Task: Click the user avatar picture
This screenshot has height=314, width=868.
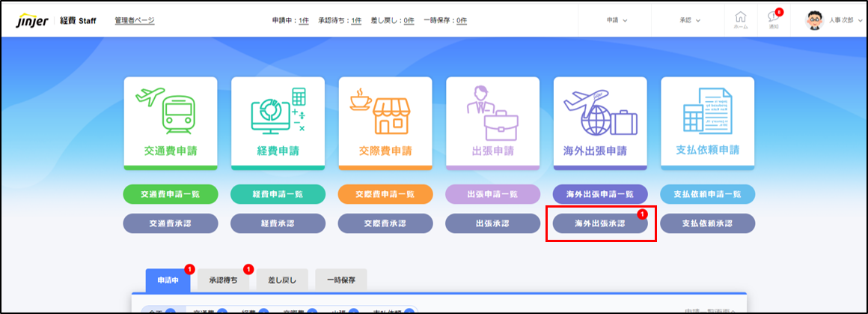Action: 814,20
